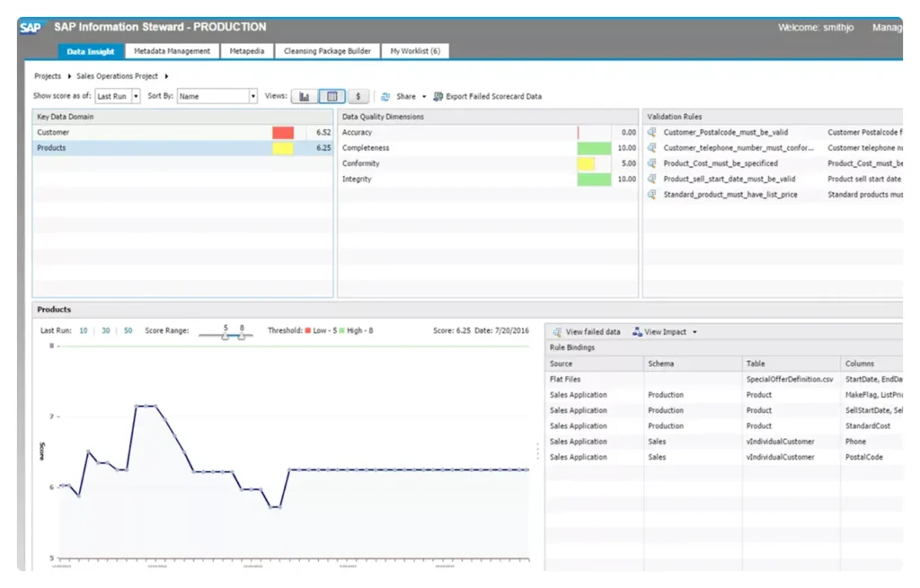Click the View Impact icon
The width and height of the screenshot is (920, 588).
[638, 331]
